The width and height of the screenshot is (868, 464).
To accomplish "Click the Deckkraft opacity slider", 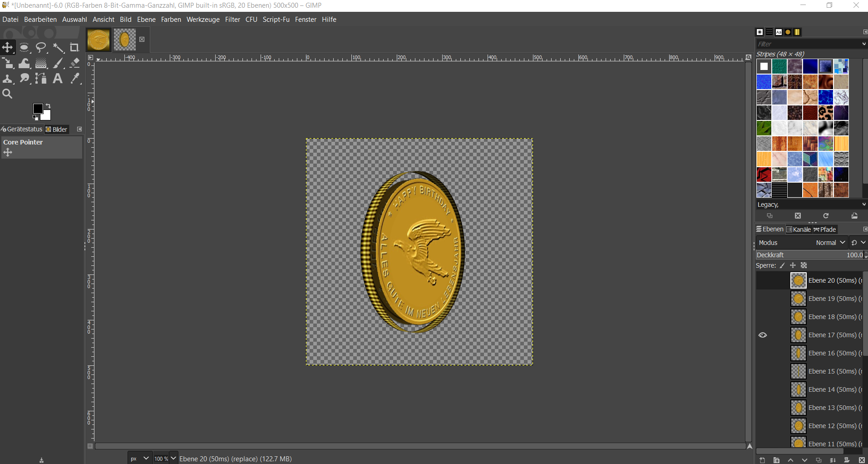I will pos(808,255).
